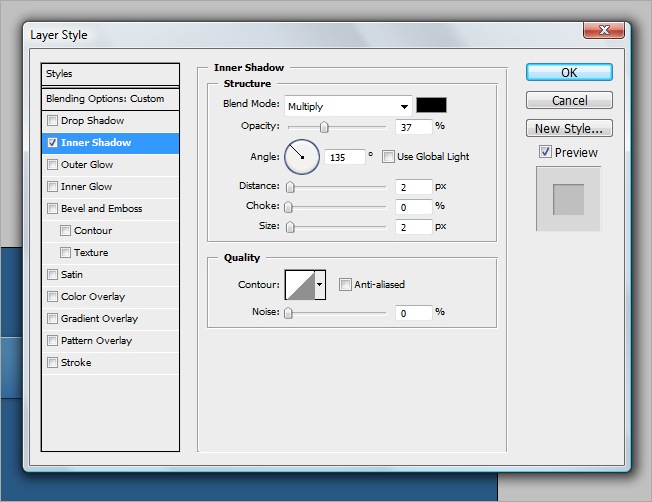Enable the Outer Glow checkbox
Viewport: 652px width, 502px height.
click(52, 165)
